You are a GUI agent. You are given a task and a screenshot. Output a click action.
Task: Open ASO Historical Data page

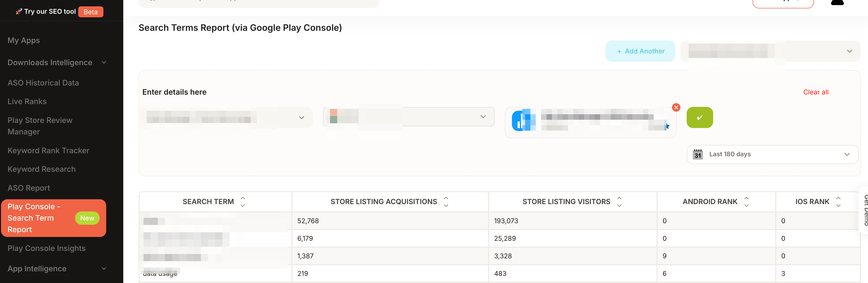[x=43, y=83]
